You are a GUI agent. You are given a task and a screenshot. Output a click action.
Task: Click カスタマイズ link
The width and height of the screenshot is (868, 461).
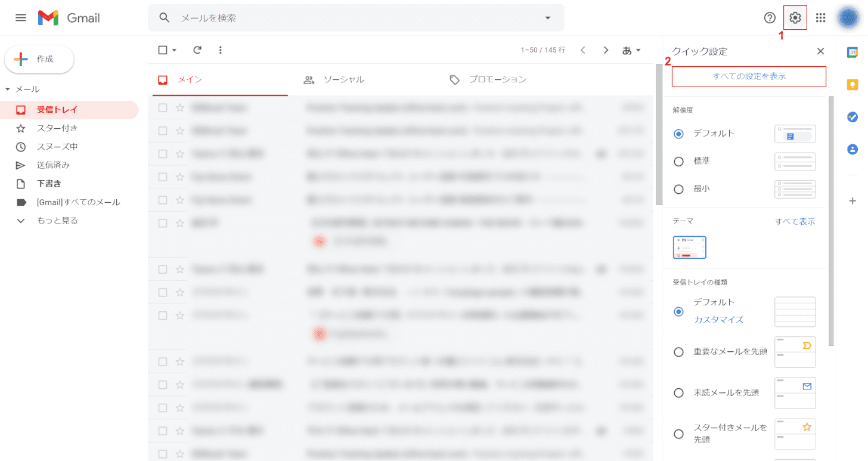(718, 320)
